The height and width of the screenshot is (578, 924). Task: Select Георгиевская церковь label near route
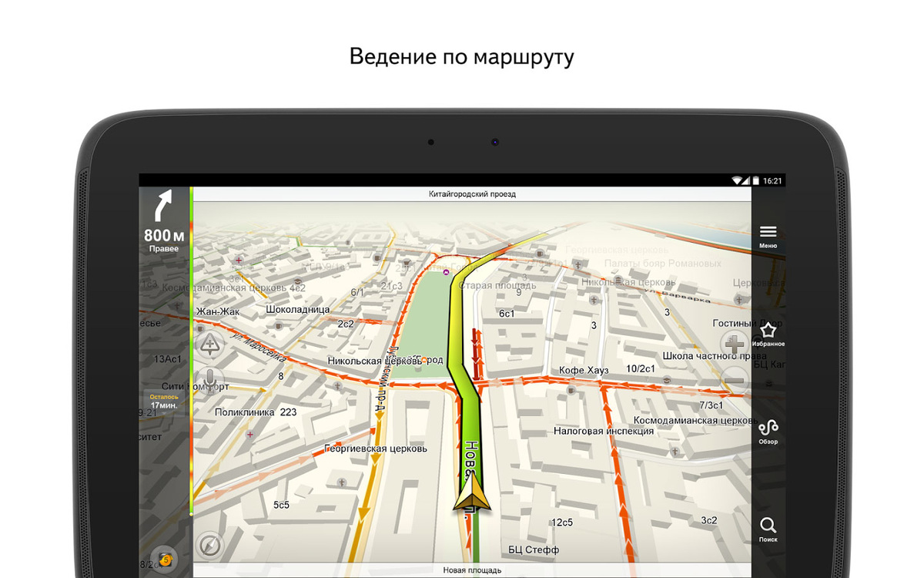point(376,449)
